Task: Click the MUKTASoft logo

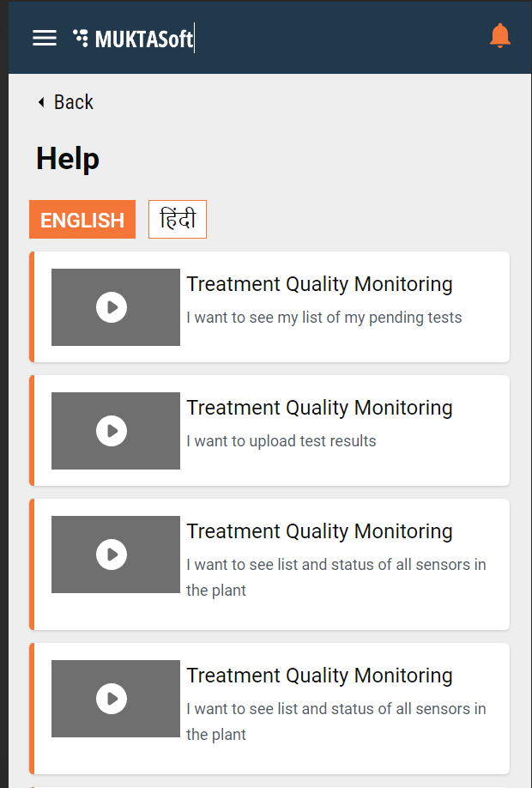Action: coord(133,39)
